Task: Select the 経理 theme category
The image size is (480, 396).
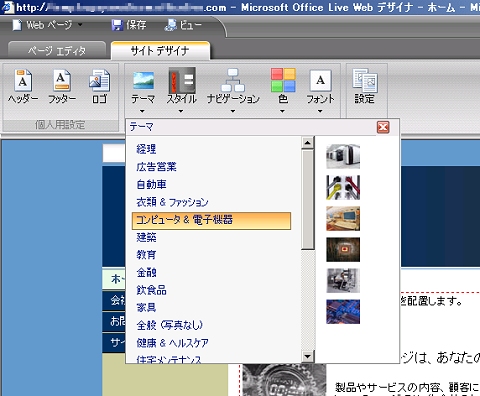Action: click(x=146, y=149)
